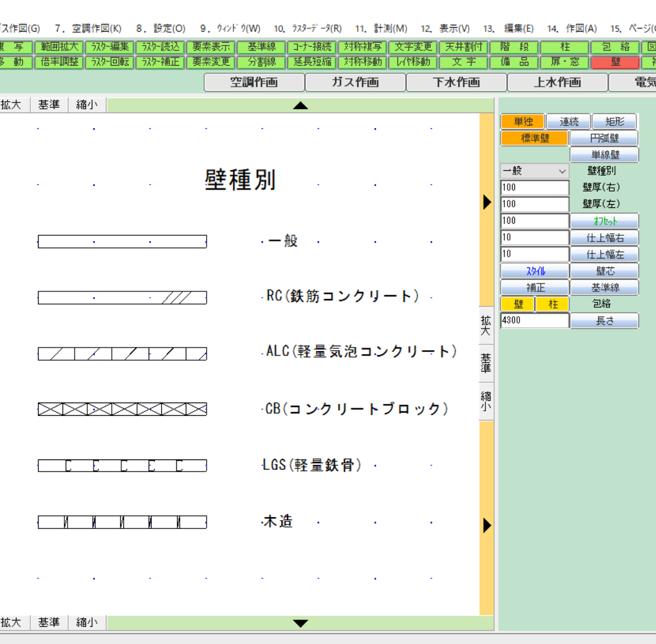656x644 pixels.
Task: Click the ﾗｽﾀｰ読込 button
Action: (161, 47)
